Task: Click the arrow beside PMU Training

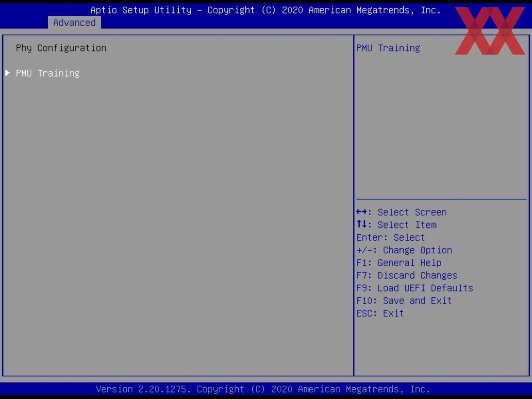Action: click(x=7, y=73)
